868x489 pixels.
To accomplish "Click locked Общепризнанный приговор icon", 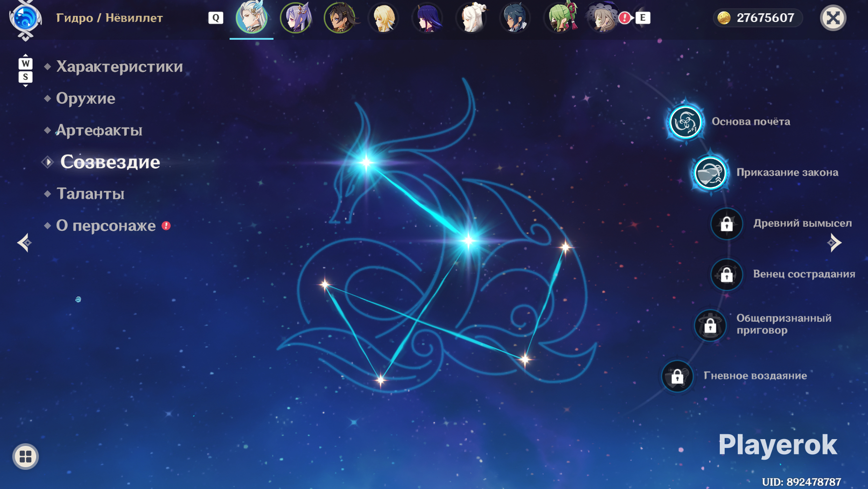I will 710,325.
